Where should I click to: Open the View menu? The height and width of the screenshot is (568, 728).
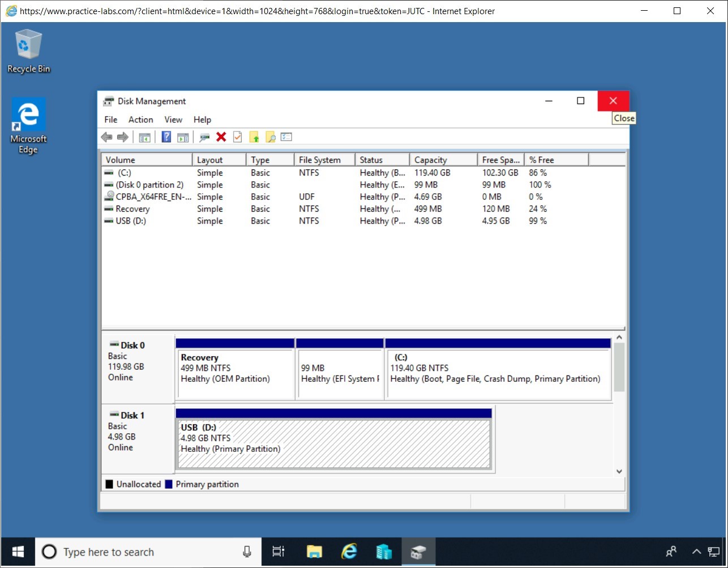pos(173,119)
